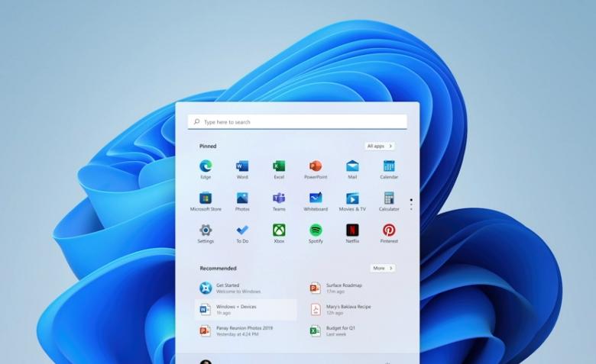Launch Teams from the pinned grid
Viewport: 596px width, 364px height.
(279, 201)
